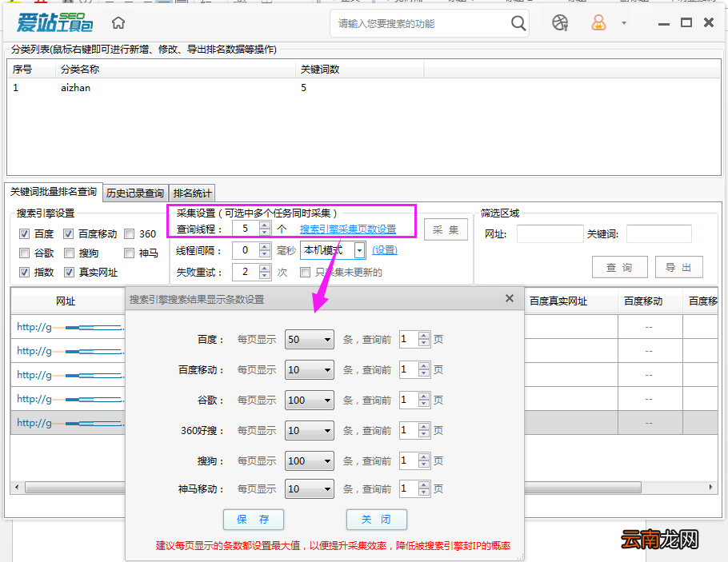This screenshot has height=562, width=728.
Task: Click the 网址 column header
Action: tap(68, 301)
